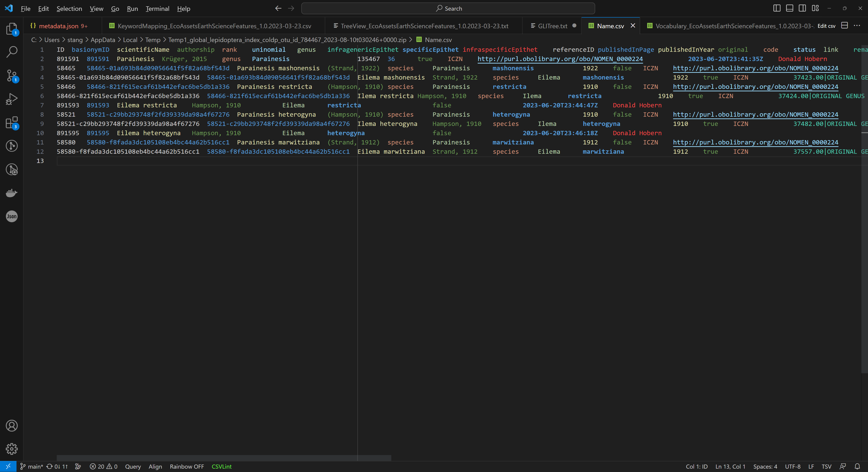868x472 pixels.
Task: Toggle the Primary Side Bar visibility
Action: point(777,8)
